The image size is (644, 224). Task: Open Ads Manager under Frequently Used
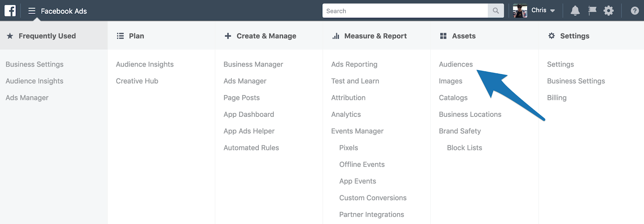[27, 98]
